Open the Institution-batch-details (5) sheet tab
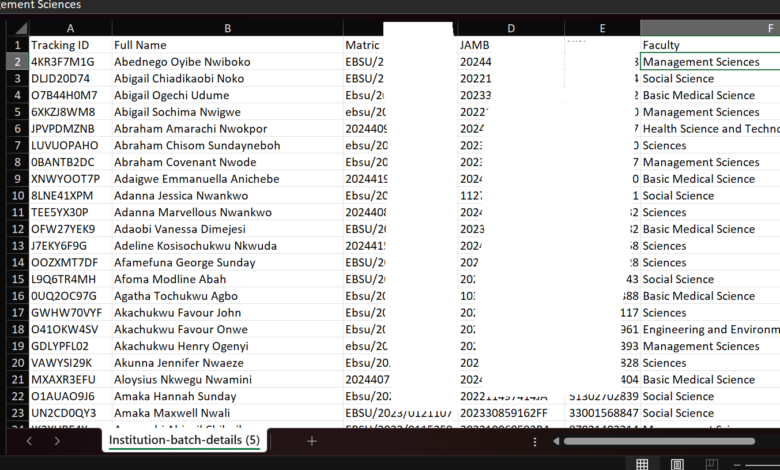 tap(184, 441)
